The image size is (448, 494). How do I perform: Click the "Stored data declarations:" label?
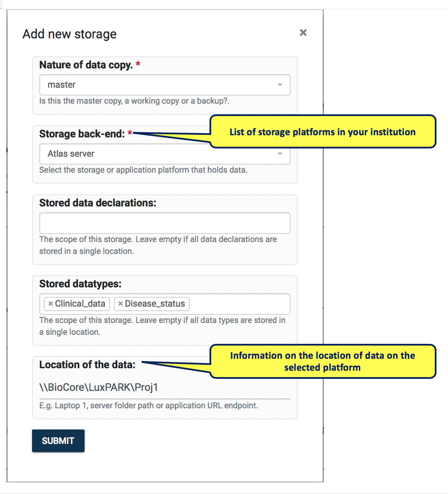click(x=98, y=203)
